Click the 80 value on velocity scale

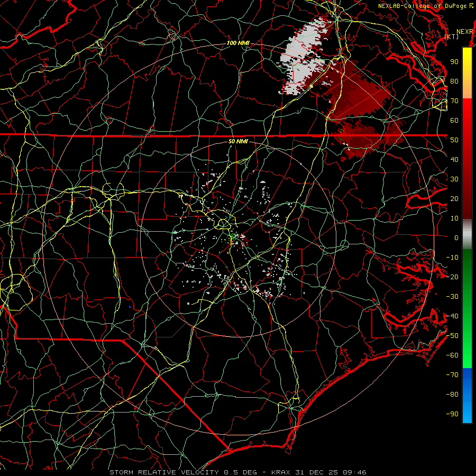tap(454, 81)
